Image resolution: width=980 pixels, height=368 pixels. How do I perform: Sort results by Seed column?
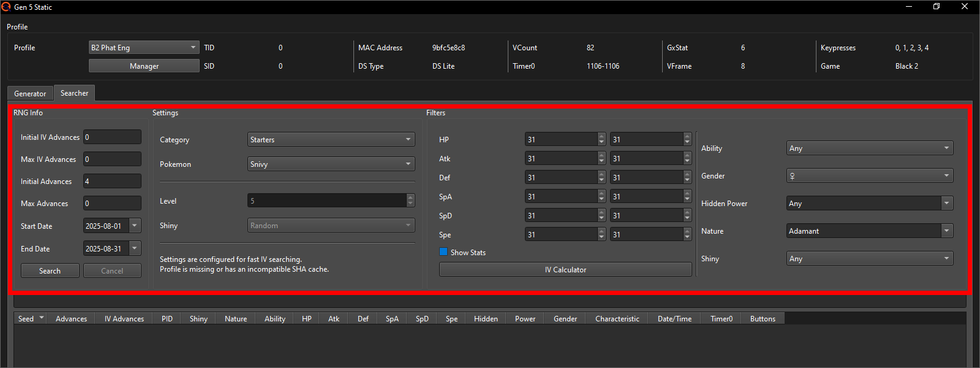(x=31, y=318)
